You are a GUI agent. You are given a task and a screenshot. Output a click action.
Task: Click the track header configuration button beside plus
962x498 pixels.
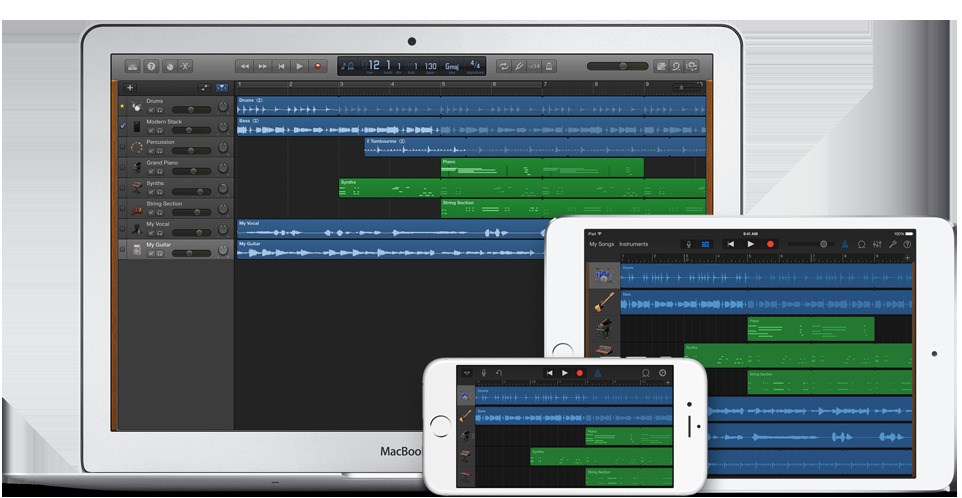click(x=204, y=88)
